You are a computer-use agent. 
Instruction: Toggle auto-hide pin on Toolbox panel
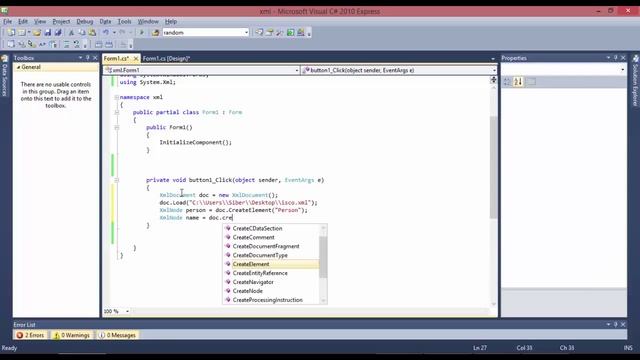pos(87,58)
